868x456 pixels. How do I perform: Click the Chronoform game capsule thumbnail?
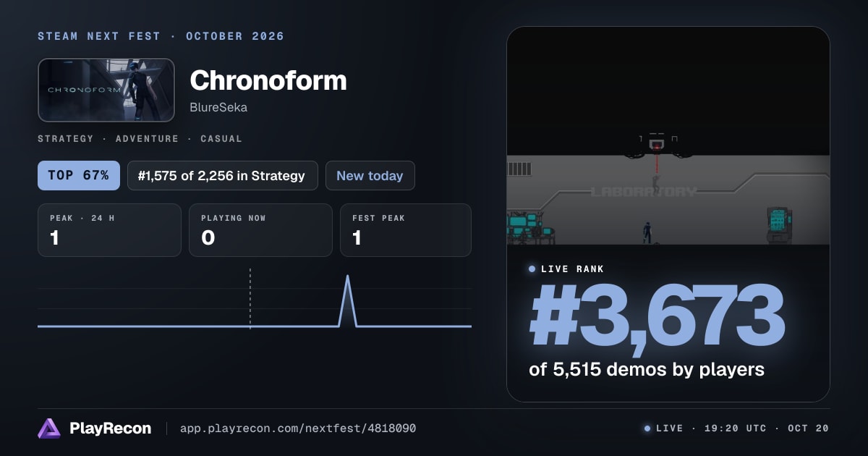[x=106, y=90]
